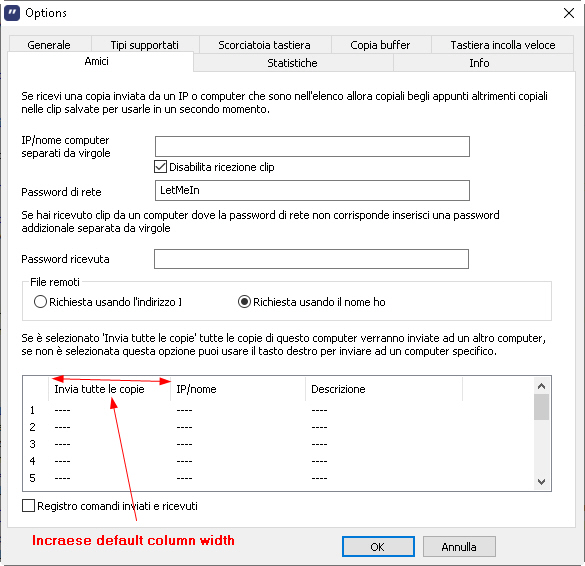Click the IP/nome cell in row 3
This screenshot has height=566, width=585.
(238, 444)
